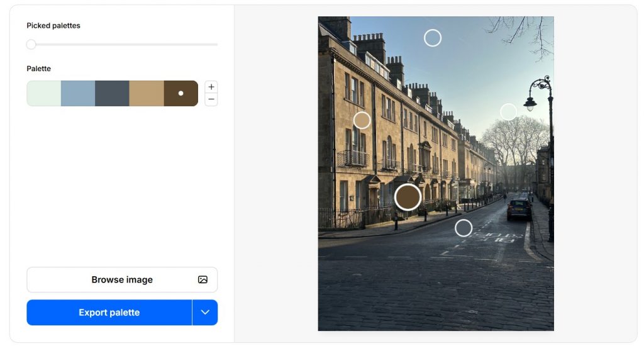Select the large brown color picker on the photo

point(408,197)
